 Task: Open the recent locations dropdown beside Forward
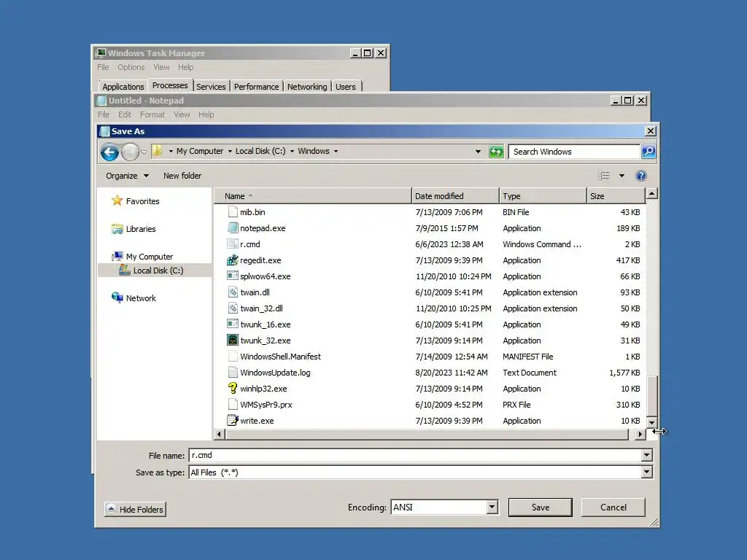coord(144,152)
